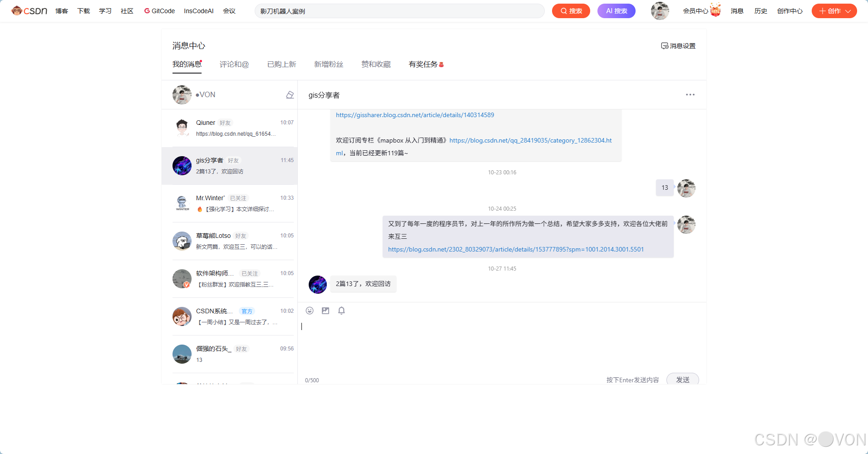The height and width of the screenshot is (454, 868).
Task: Click the 发送 send button
Action: click(x=682, y=380)
